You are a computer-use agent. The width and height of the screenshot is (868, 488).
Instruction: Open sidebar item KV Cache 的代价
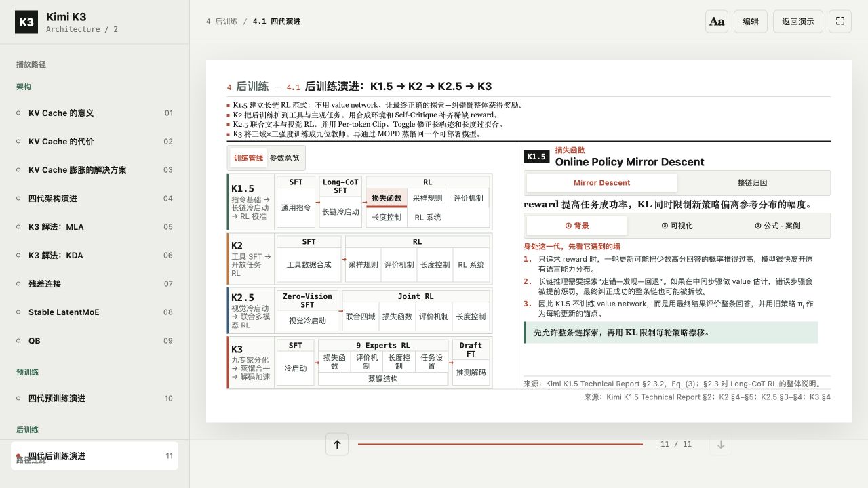[94, 142]
